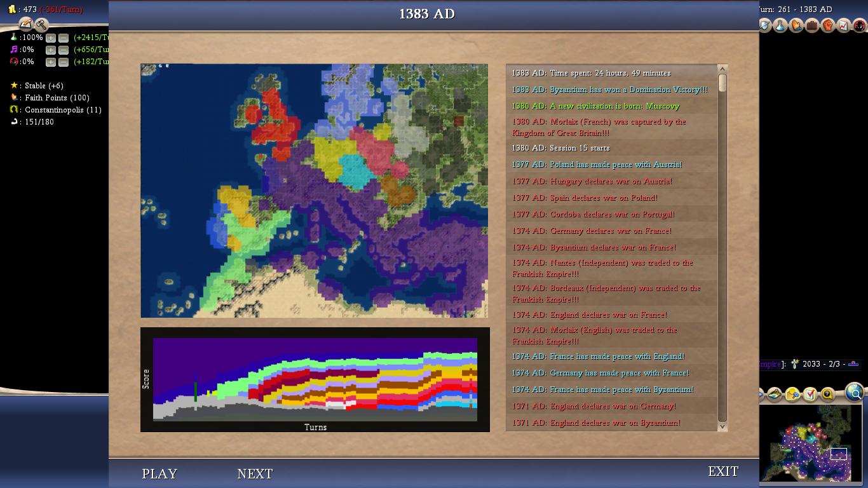Click the gold treasury coin icon
Viewport: 868px width, 488px height.
tap(12, 10)
